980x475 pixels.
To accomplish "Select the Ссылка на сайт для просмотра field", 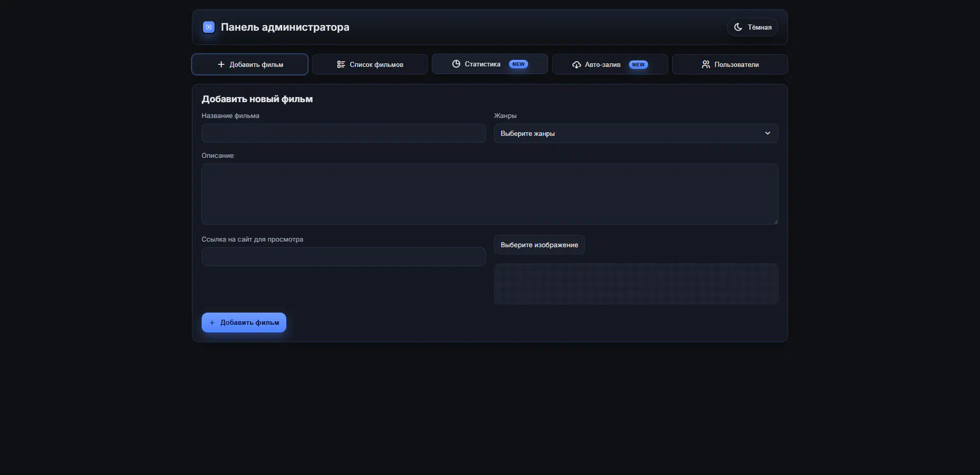I will [x=343, y=257].
